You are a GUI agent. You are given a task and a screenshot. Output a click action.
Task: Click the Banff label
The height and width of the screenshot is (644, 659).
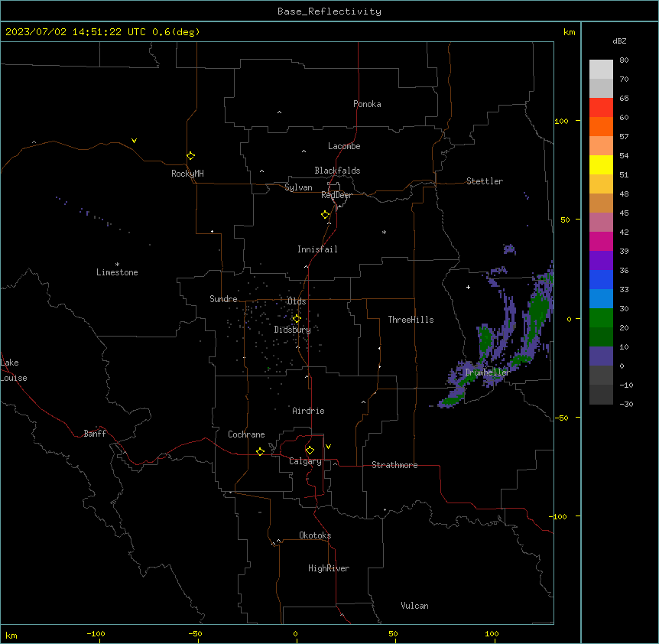click(95, 434)
